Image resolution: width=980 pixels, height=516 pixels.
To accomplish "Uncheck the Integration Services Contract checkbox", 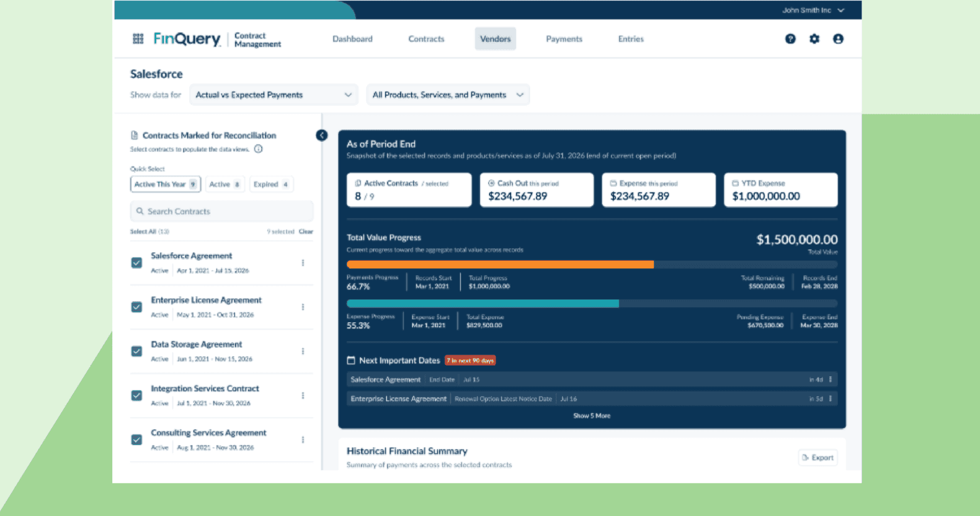I will tap(136, 396).
